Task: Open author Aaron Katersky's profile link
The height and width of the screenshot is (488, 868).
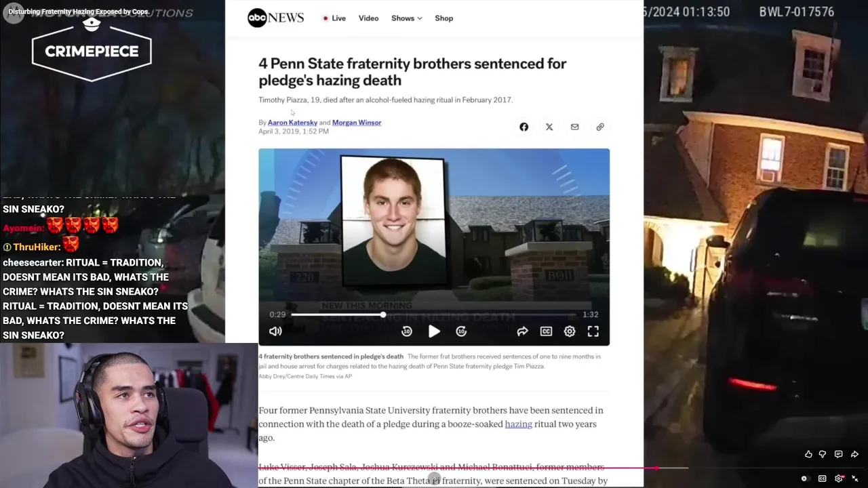Action: (x=292, y=123)
